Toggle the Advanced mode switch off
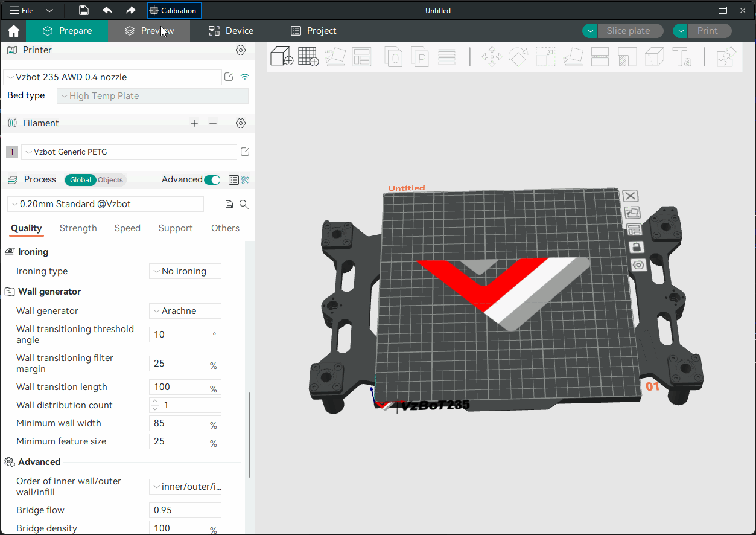756x535 pixels. point(212,180)
